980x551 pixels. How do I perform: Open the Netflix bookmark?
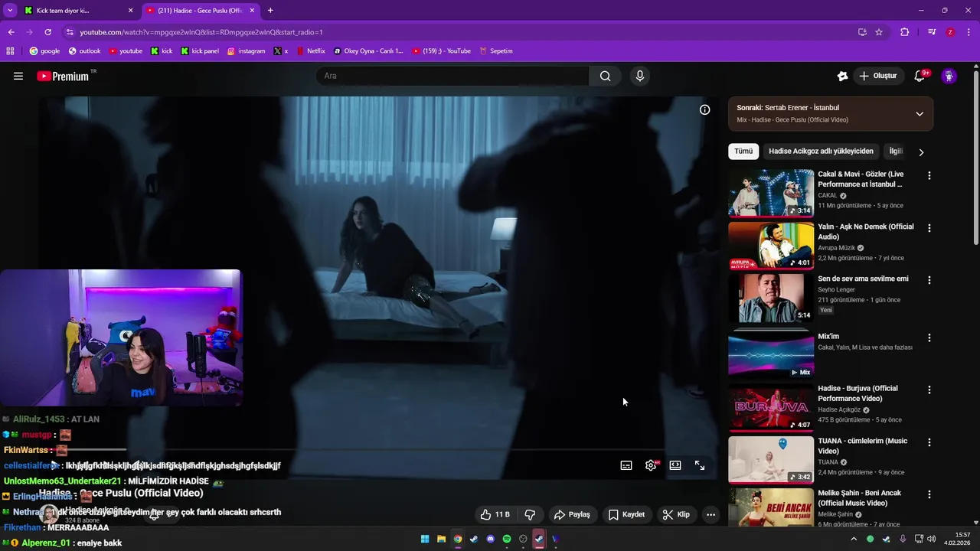[309, 51]
